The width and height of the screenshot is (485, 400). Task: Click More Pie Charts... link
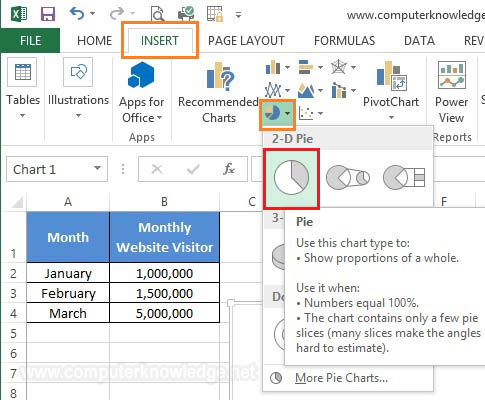click(x=341, y=378)
